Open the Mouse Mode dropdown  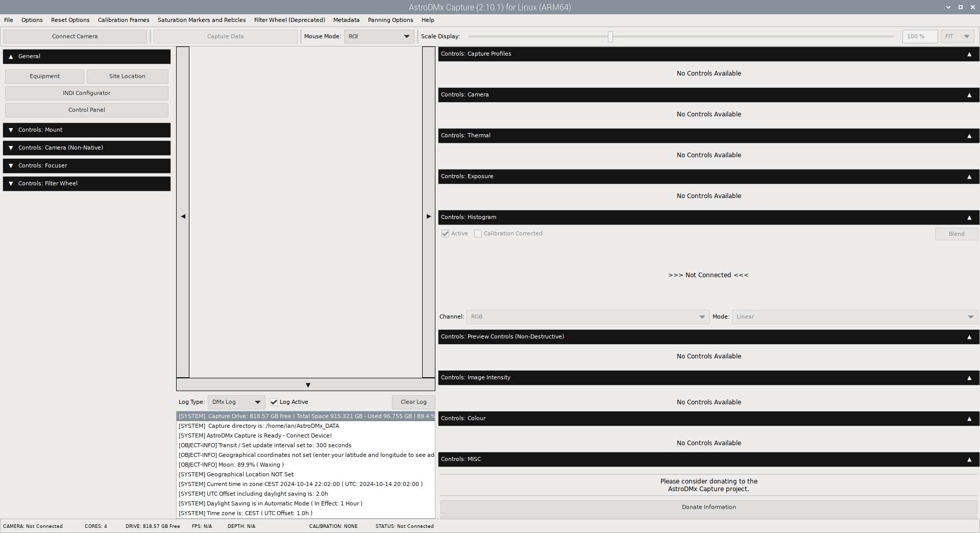pos(378,36)
